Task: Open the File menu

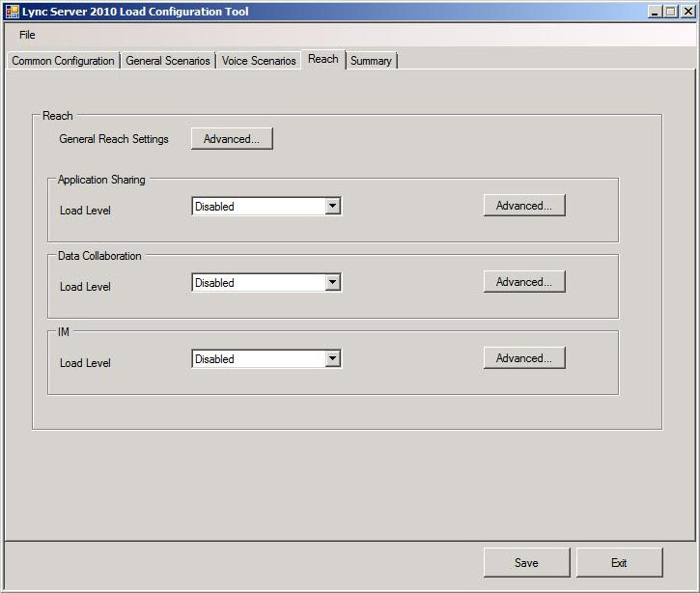Action: click(x=27, y=35)
